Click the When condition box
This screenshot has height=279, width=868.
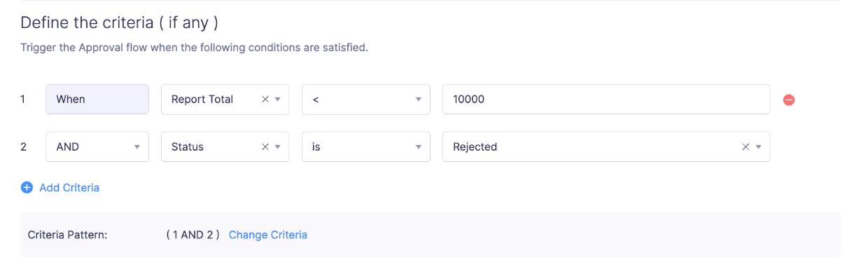point(97,100)
